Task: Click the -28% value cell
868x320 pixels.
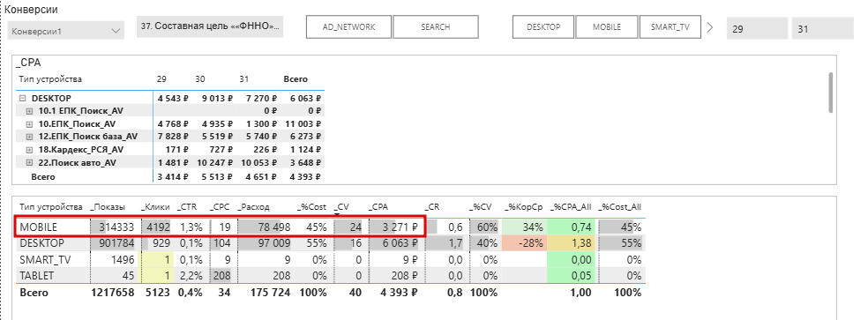Action: pos(532,243)
